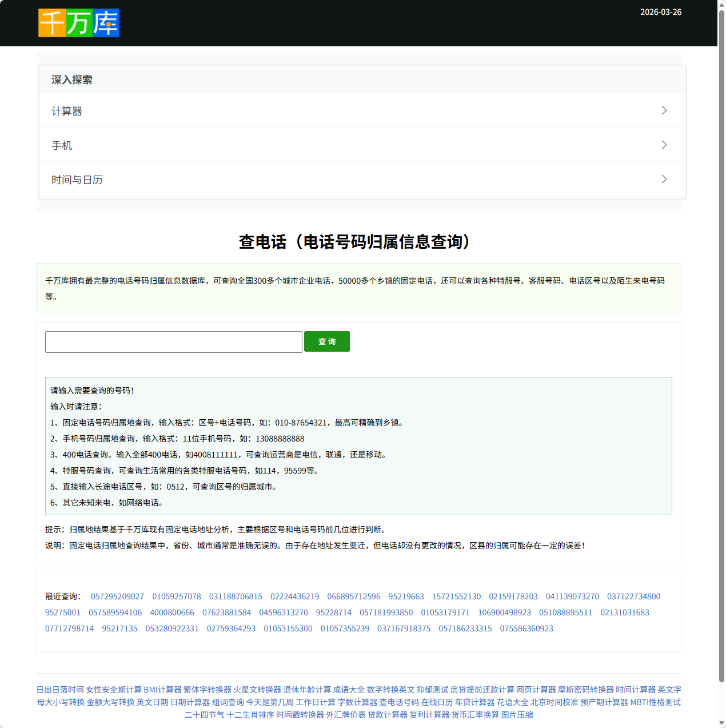726x728 pixels.
Task: Open recent query 15721552130
Action: (456, 596)
